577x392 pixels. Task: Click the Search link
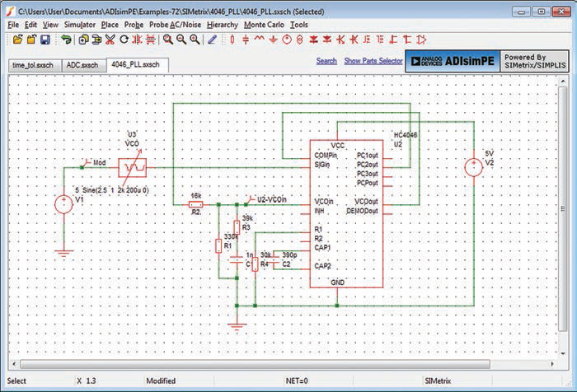[x=326, y=61]
